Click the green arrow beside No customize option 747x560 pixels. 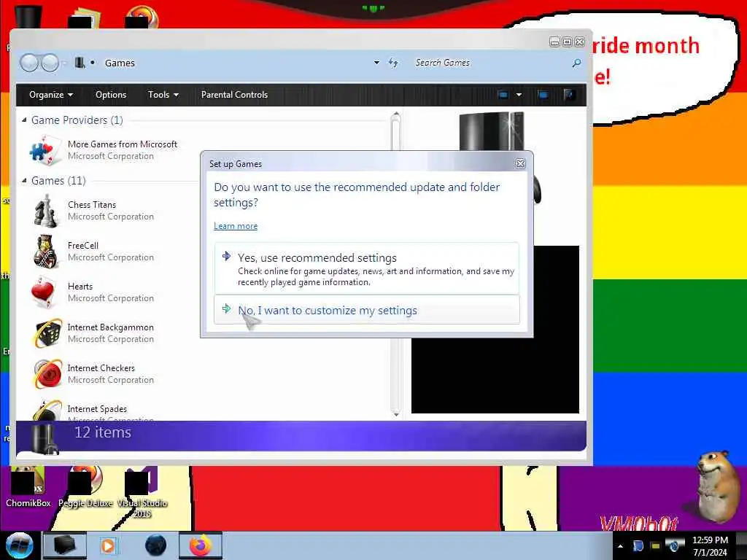(x=226, y=309)
